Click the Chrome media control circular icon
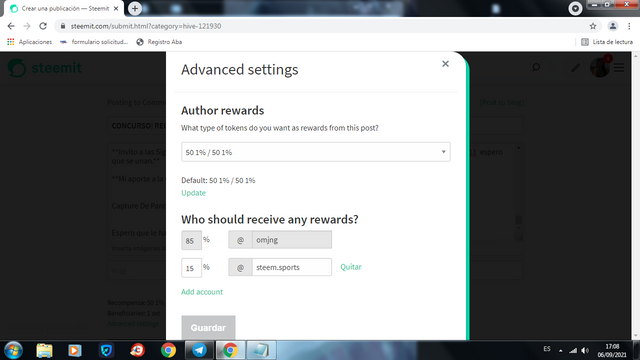 575,8
